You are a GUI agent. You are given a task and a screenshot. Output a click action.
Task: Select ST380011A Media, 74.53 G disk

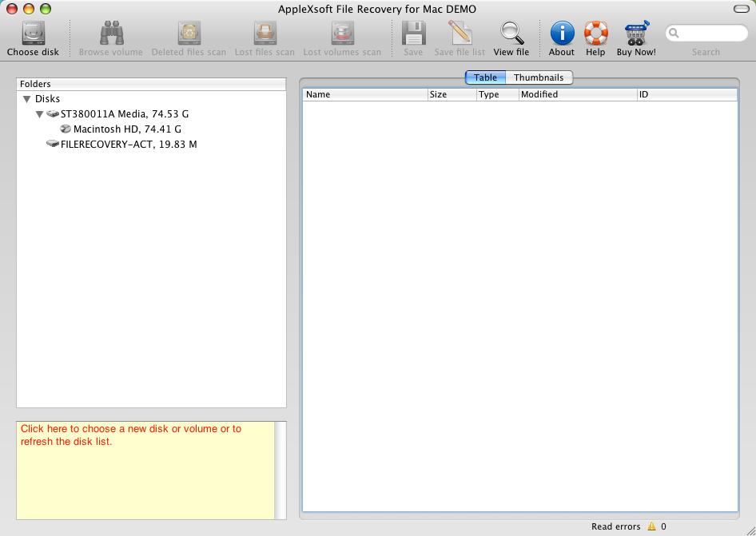coord(125,114)
